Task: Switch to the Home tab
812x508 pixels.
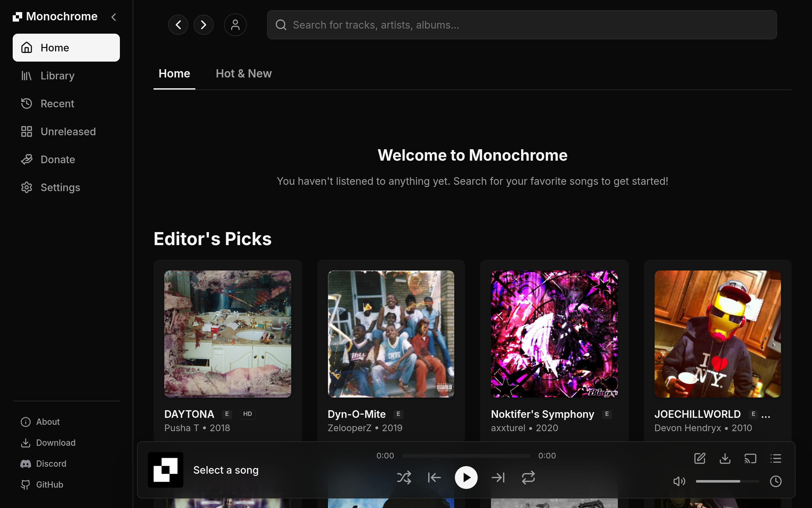Action: point(174,74)
